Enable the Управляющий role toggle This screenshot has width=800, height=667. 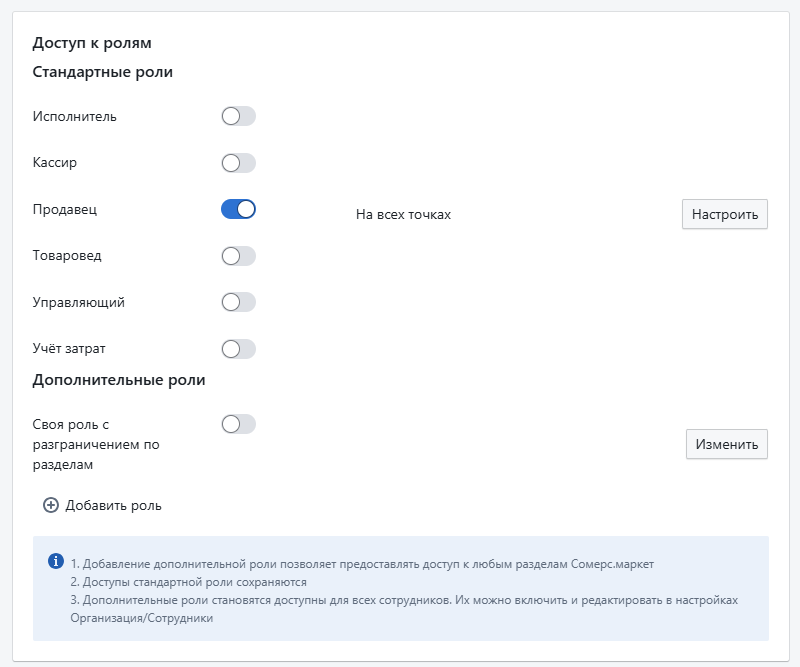point(238,302)
